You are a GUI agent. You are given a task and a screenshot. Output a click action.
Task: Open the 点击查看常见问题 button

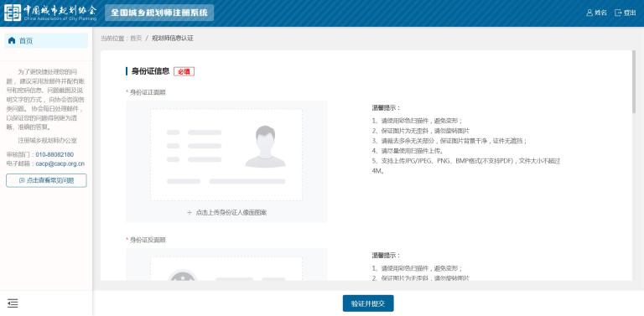point(46,180)
